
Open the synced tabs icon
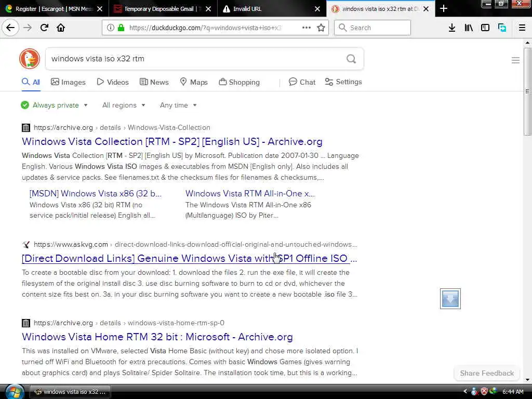point(502,28)
